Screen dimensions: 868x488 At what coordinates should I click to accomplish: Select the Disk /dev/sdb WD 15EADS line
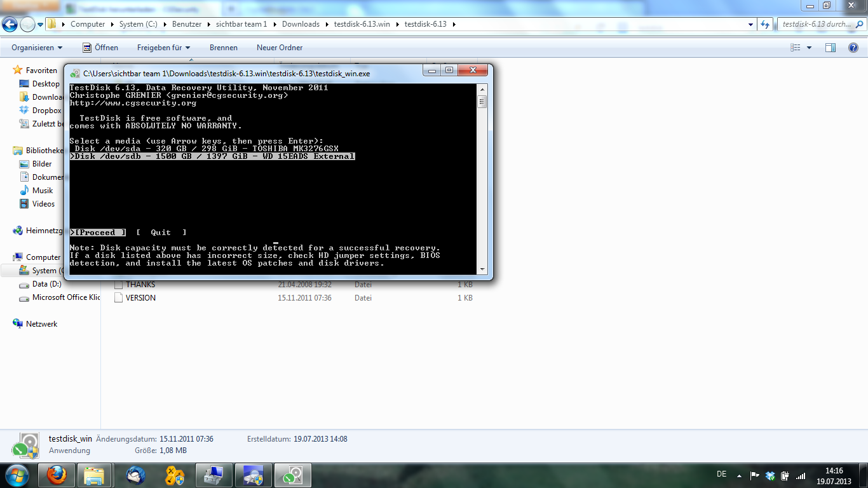(x=212, y=156)
